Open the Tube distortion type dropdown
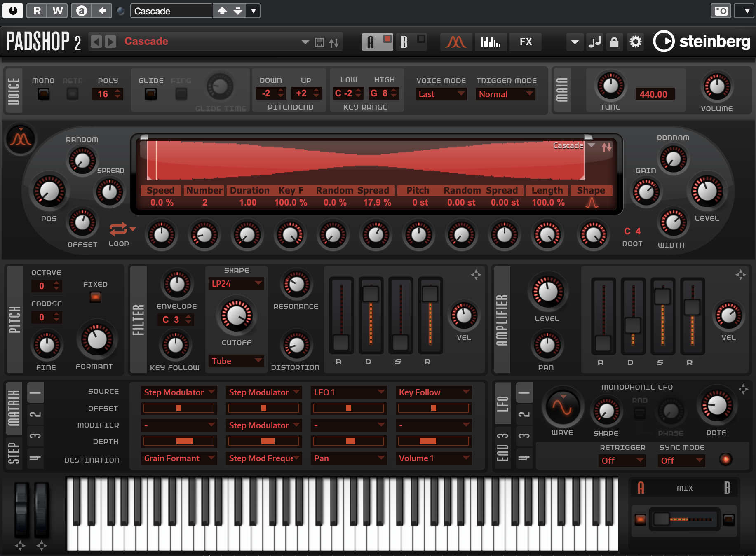The image size is (756, 556). coord(237,361)
